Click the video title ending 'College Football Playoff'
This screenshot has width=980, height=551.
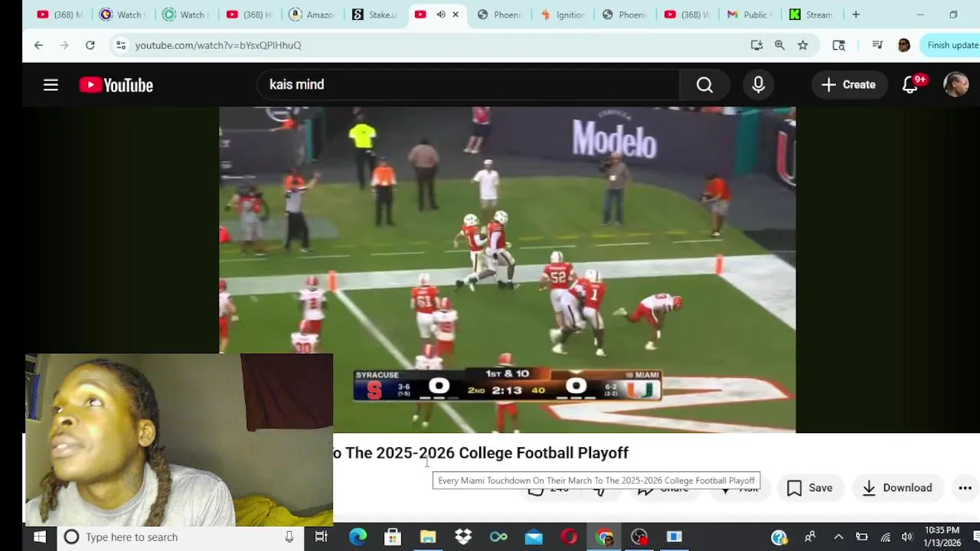pyautogui.click(x=481, y=453)
